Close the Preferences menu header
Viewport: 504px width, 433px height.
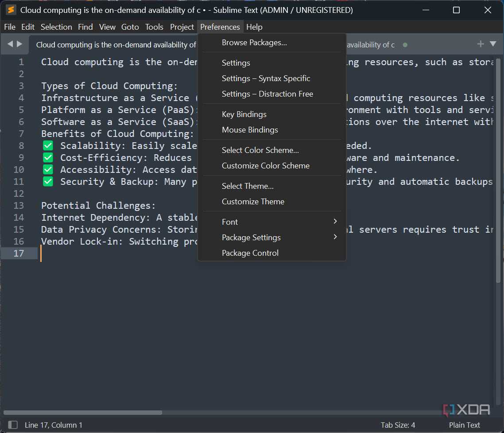click(x=220, y=27)
